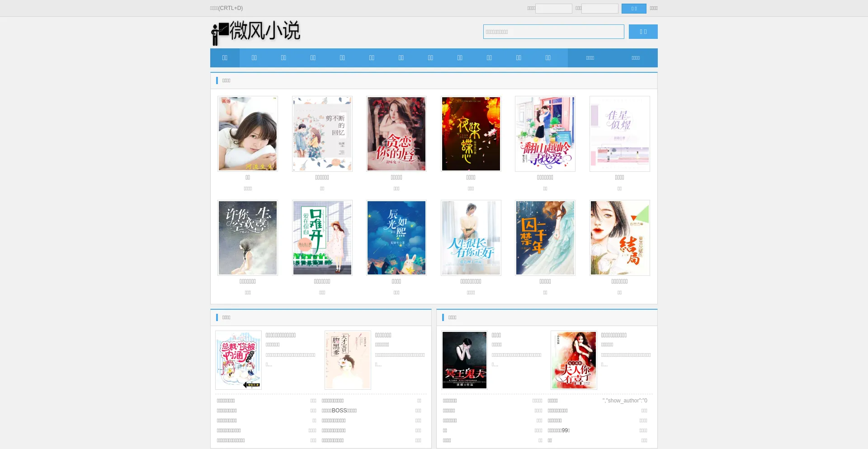Open the 冥王鬼夫 cover thumbnail
The image size is (868, 449).
coord(464,360)
